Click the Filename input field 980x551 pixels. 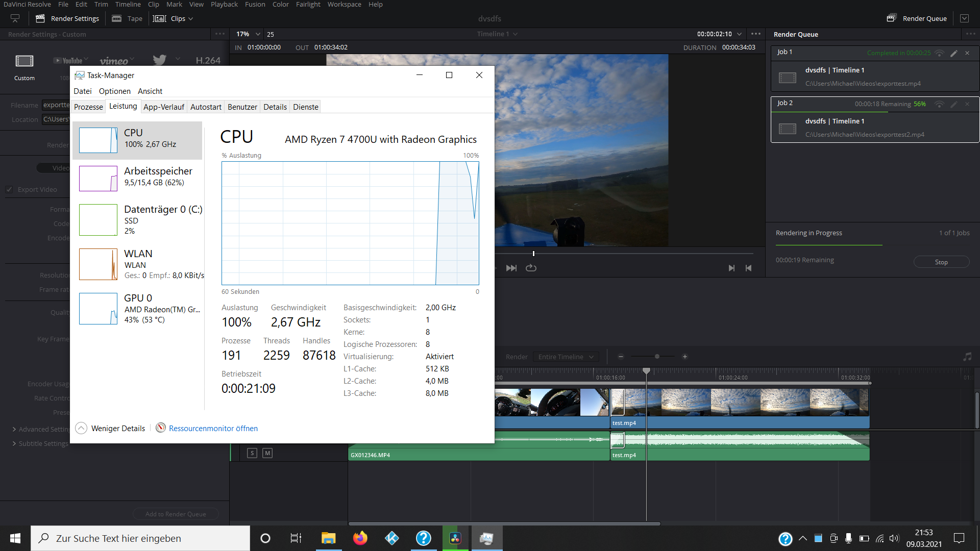(56, 105)
